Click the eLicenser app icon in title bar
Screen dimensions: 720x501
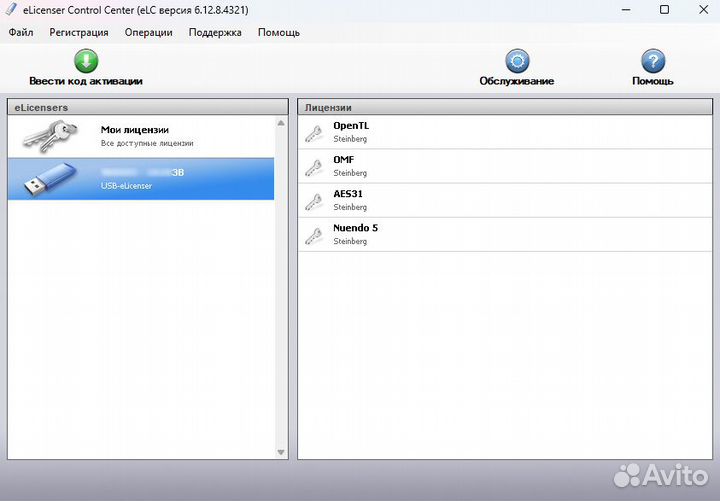tap(11, 10)
